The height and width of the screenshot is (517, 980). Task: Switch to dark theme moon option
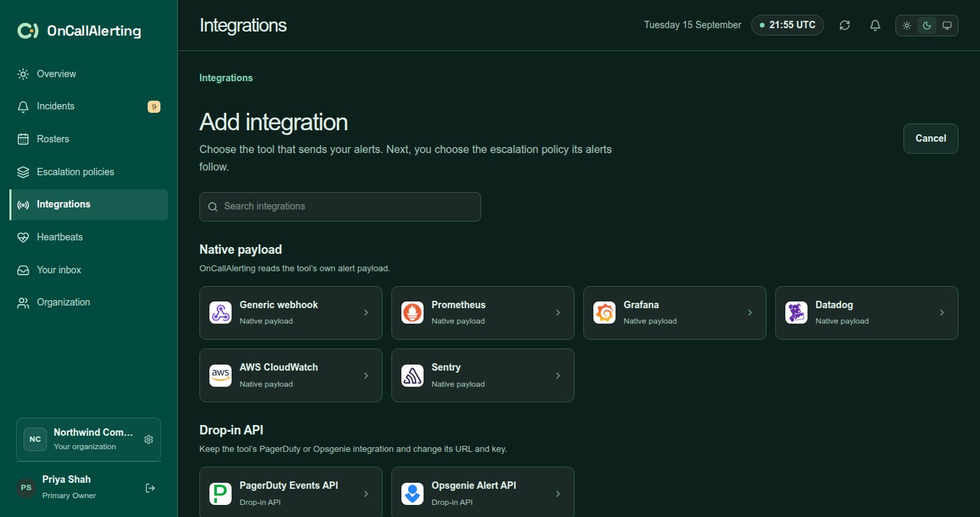pyautogui.click(x=927, y=26)
